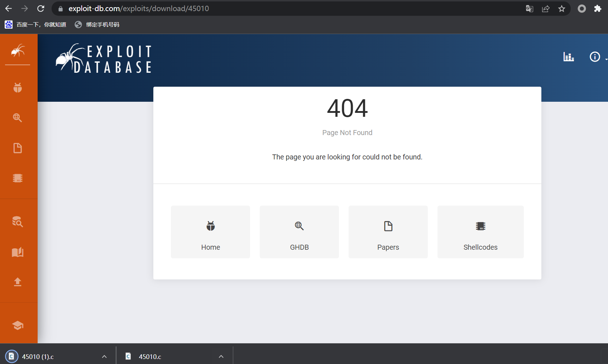Open GHDB via sidebar globe search icon
608x364 pixels.
pyautogui.click(x=18, y=118)
